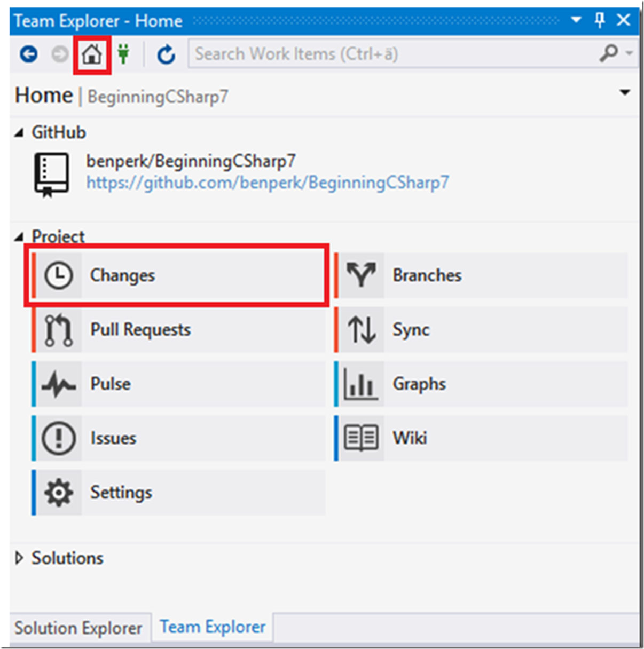This screenshot has height=649, width=644.
Task: Go back with the blue arrow button
Action: [x=29, y=54]
